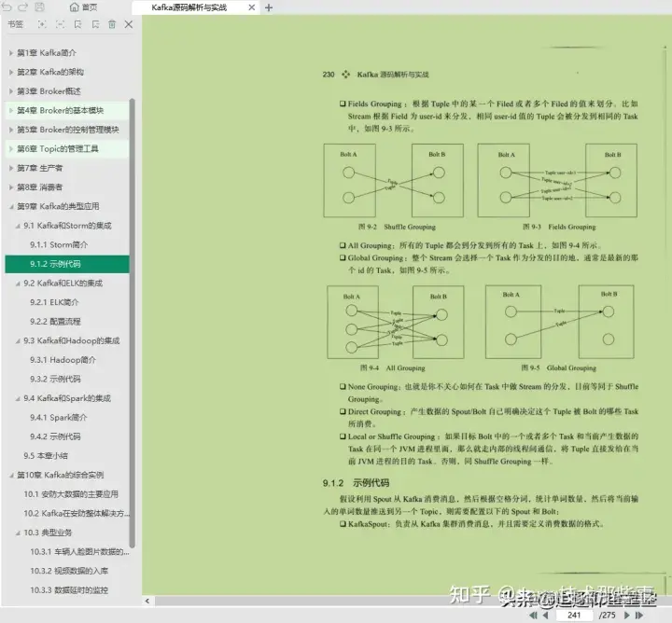The width and height of the screenshot is (672, 623).
Task: Expand the 第2章 Kafka的架构 chapter arrow
Action: pos(11,73)
